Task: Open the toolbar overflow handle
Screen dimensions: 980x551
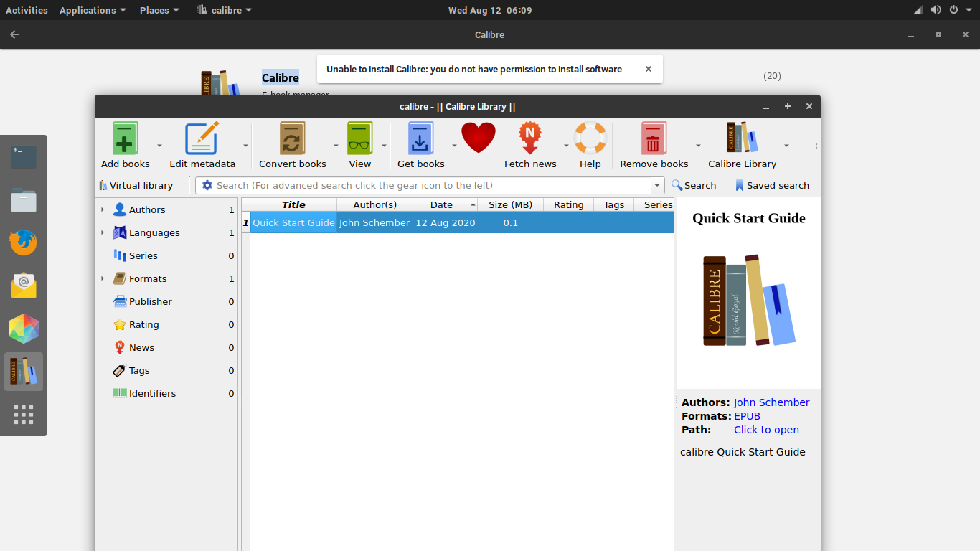Action: tap(816, 146)
